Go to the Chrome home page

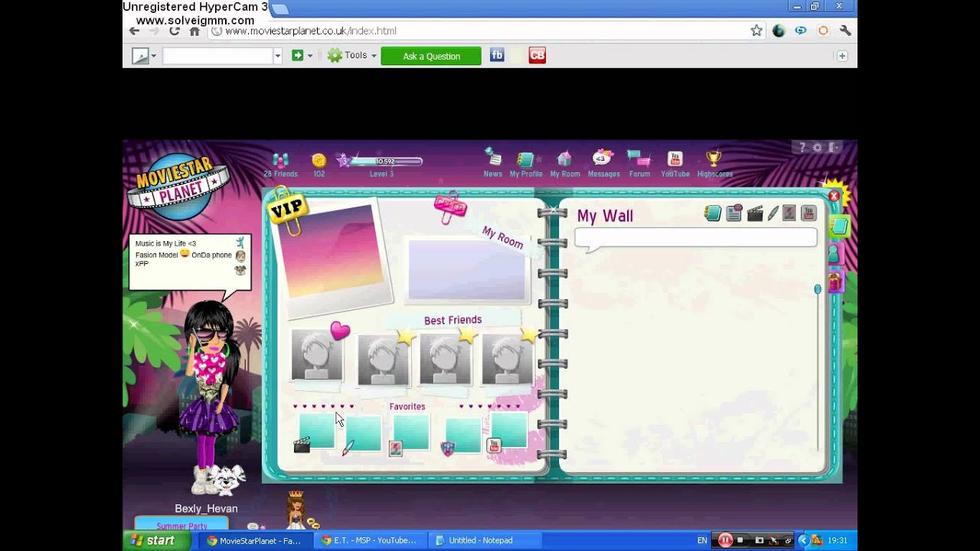pos(194,31)
